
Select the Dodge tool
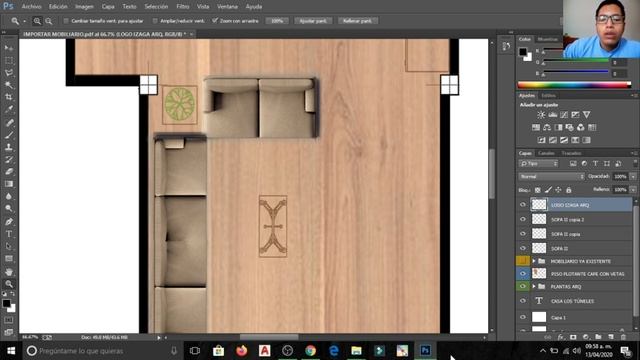pyautogui.click(x=9, y=208)
